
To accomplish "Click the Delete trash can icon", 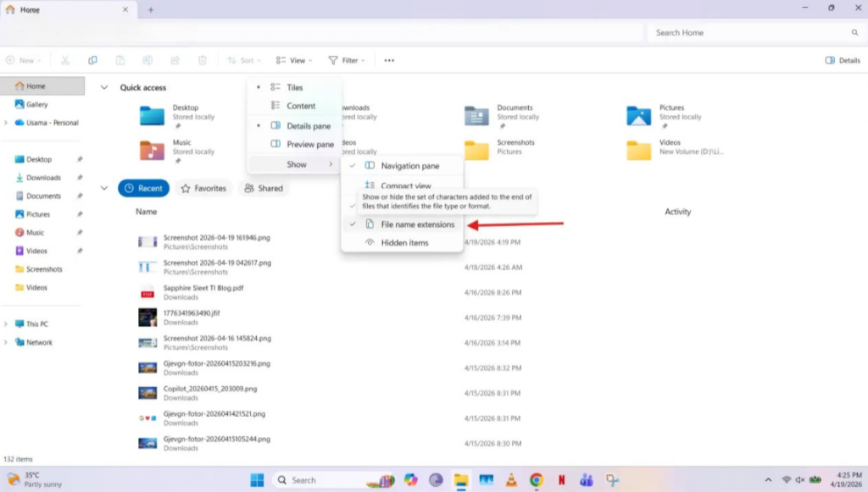I will click(x=203, y=60).
